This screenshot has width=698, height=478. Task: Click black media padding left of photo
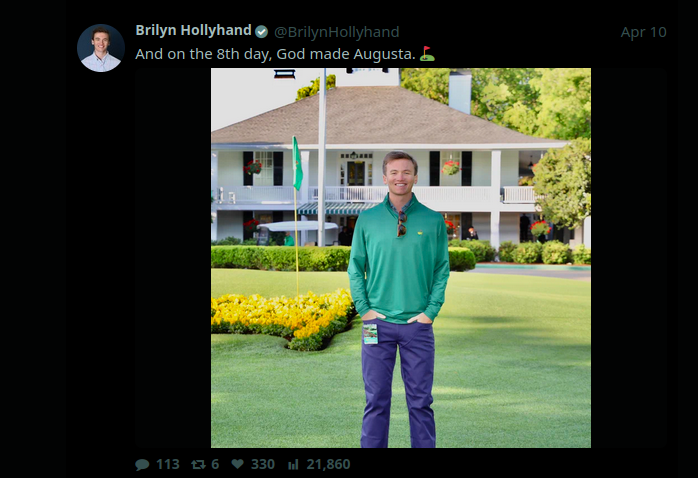[173, 258]
